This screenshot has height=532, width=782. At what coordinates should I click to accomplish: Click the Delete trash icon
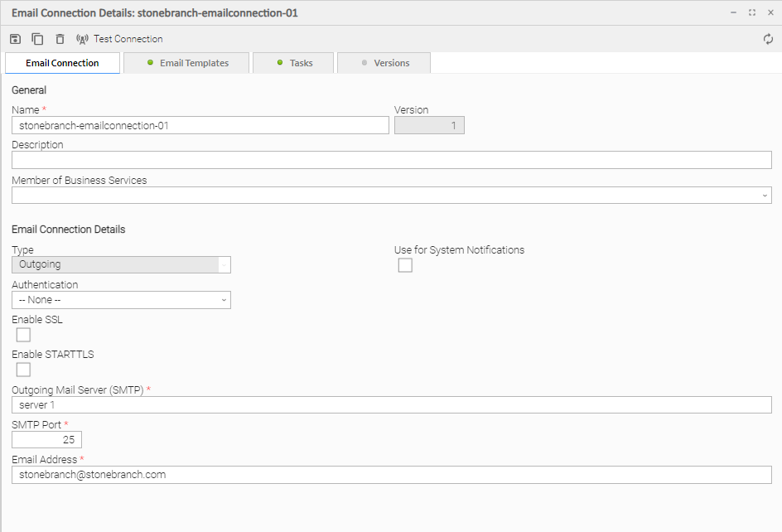(x=60, y=39)
